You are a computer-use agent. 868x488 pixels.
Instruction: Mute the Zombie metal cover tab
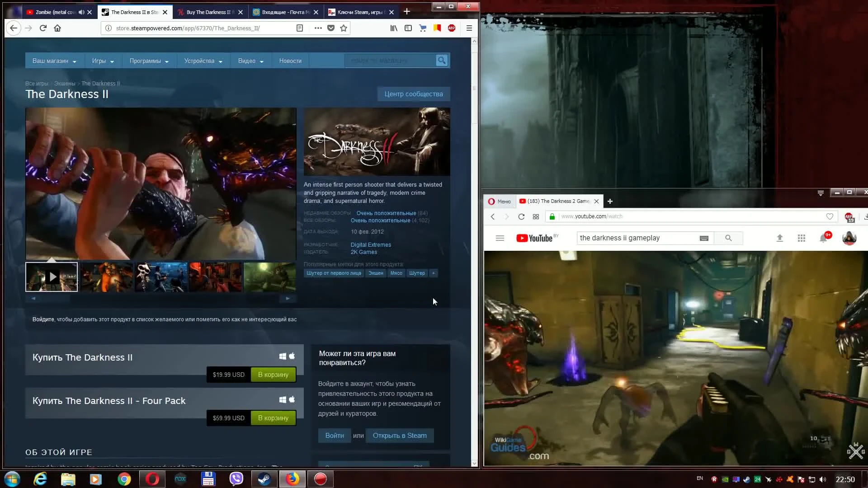(x=81, y=12)
